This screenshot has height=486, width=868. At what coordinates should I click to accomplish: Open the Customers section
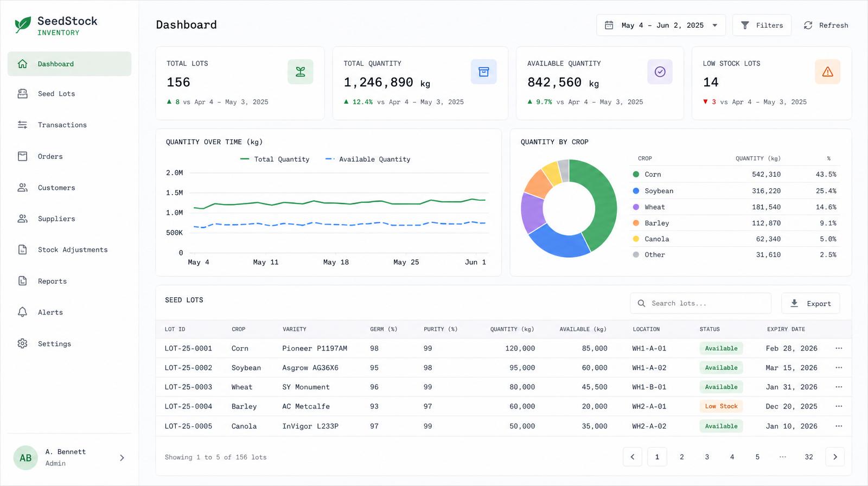pos(69,188)
